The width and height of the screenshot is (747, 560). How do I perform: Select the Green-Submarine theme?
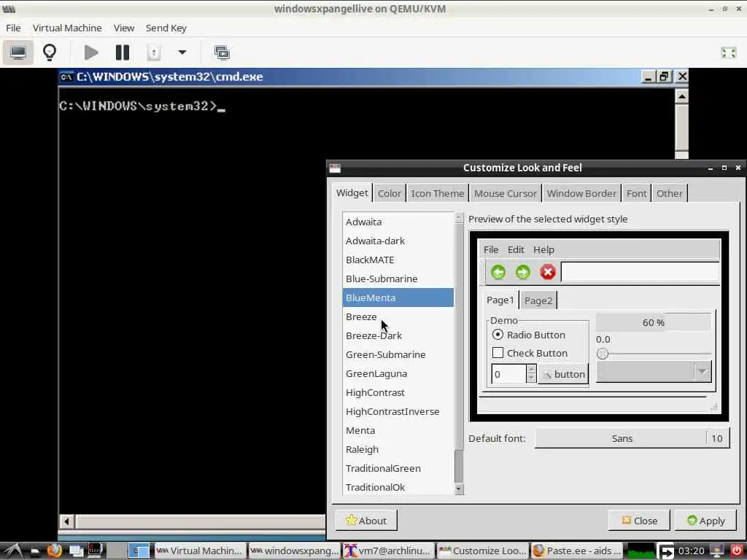(398, 355)
